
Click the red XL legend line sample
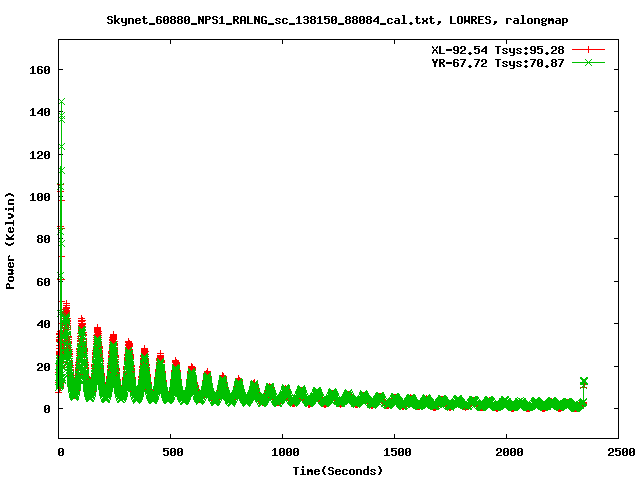tap(588, 50)
